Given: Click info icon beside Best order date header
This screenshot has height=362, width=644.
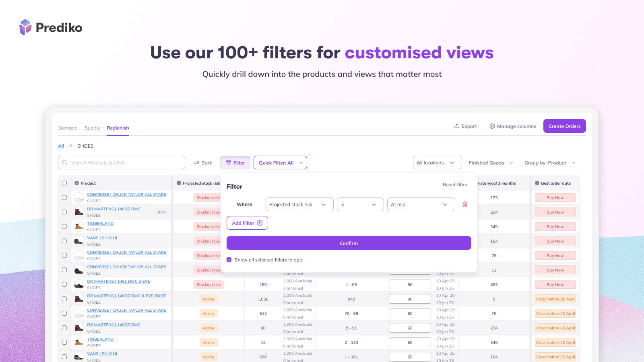Looking at the screenshot, I should pos(537,183).
